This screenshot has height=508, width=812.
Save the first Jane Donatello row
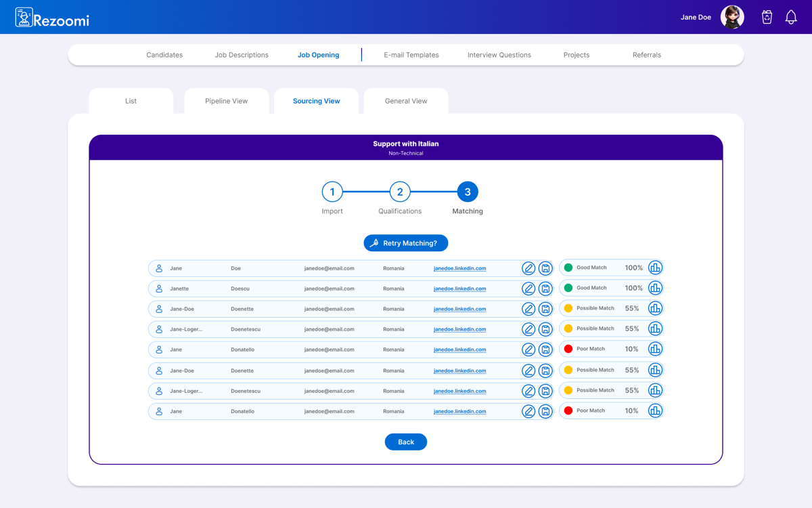point(545,350)
